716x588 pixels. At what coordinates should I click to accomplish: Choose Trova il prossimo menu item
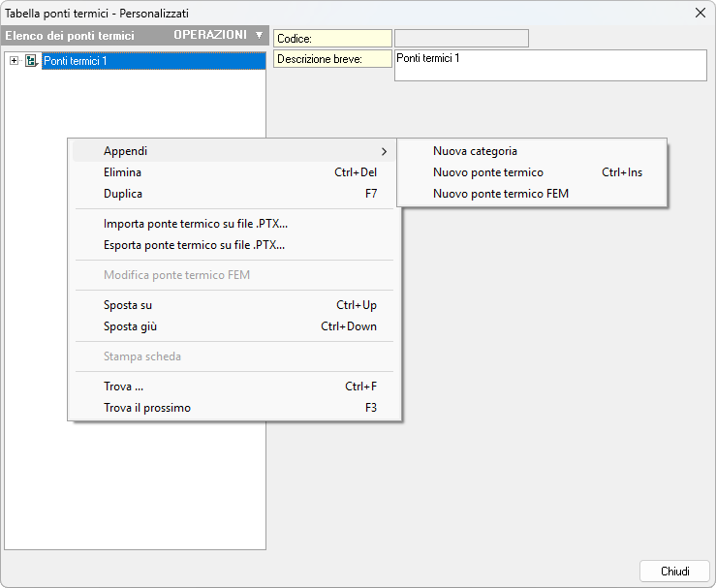click(147, 408)
